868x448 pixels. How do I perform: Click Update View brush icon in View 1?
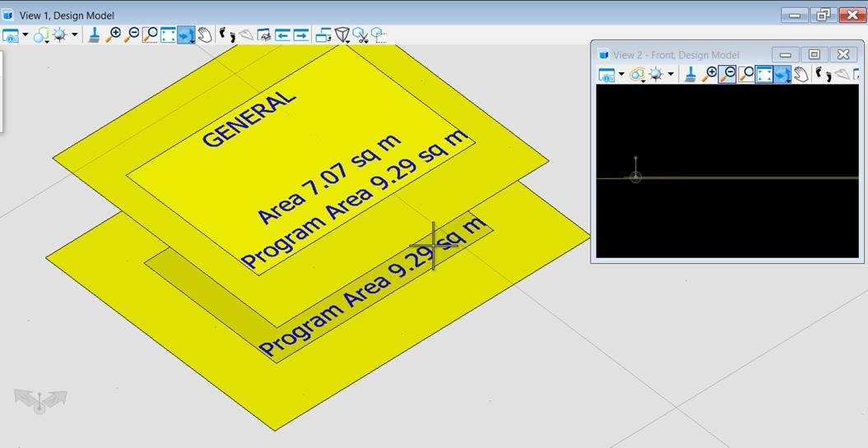[95, 35]
